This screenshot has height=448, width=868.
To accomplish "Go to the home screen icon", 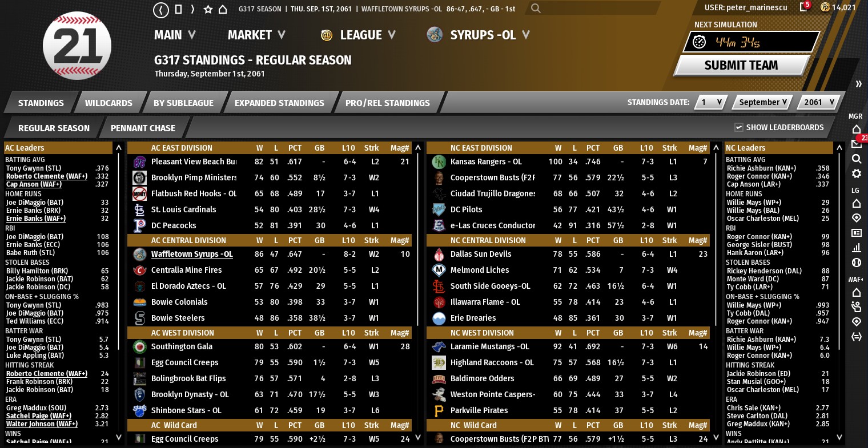I will (223, 10).
